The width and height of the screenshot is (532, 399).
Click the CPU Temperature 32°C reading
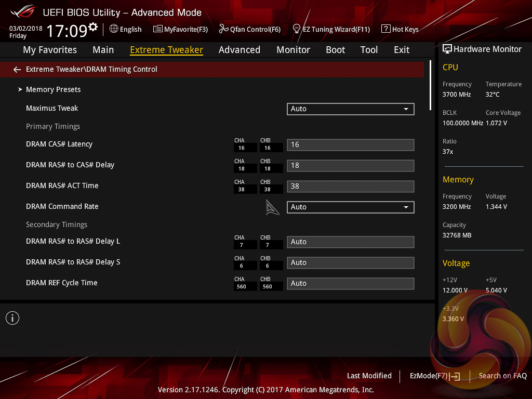coord(493,95)
